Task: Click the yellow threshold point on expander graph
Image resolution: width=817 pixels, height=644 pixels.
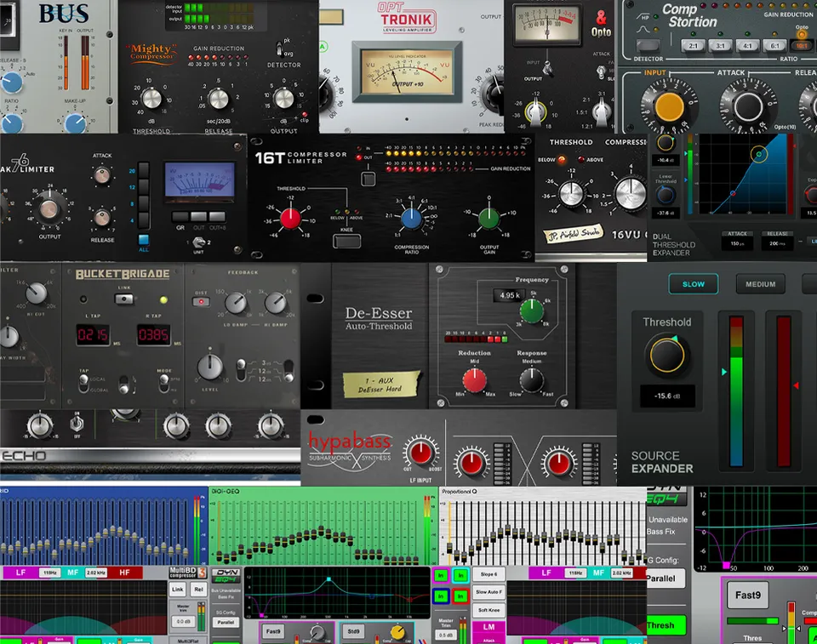Action: point(758,154)
